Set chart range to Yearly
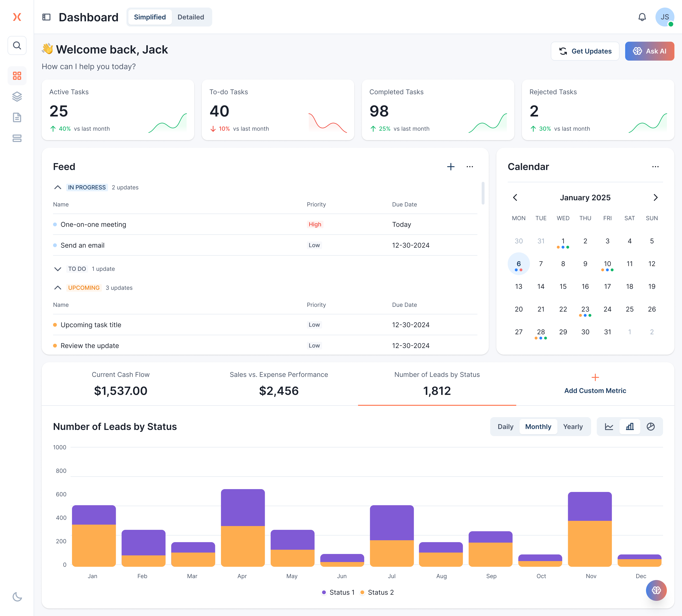The height and width of the screenshot is (616, 682). (x=573, y=427)
